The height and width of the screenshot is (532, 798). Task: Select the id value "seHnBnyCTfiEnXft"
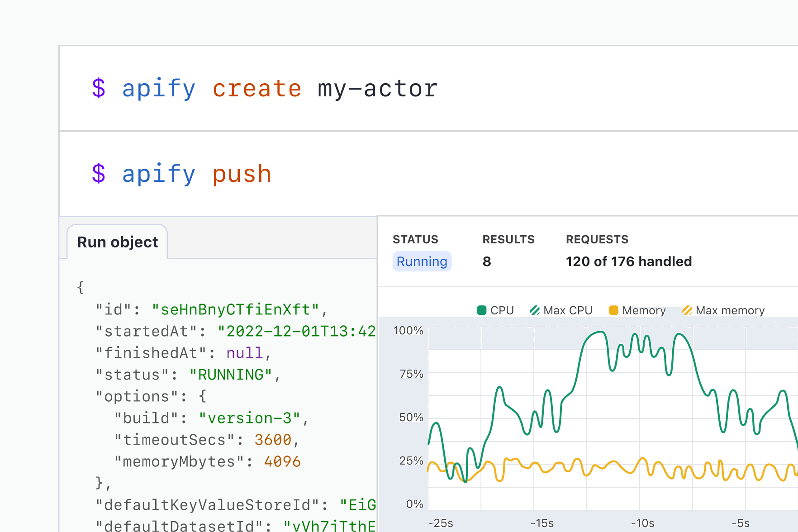[235, 310]
